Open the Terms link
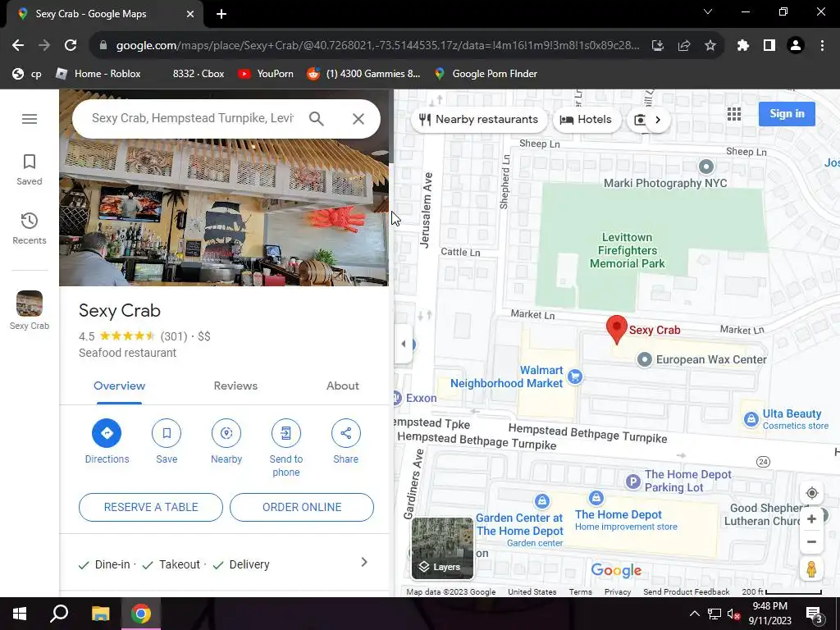The width and height of the screenshot is (840, 630). 580,592
